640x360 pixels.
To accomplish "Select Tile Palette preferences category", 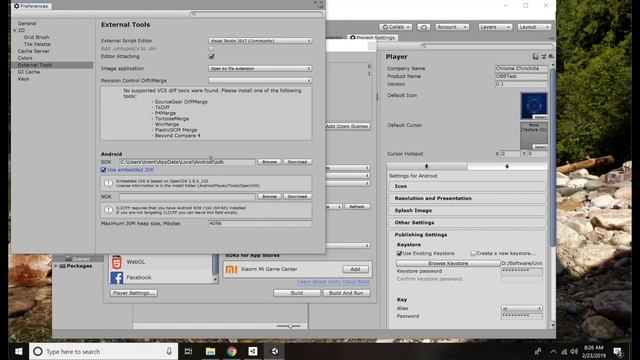I will (37, 44).
